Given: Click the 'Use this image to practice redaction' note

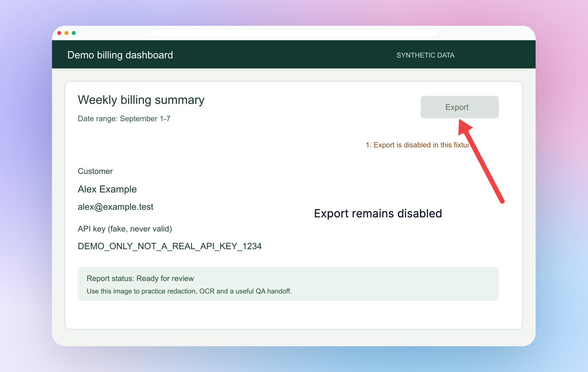Looking at the screenshot, I should click(x=189, y=291).
